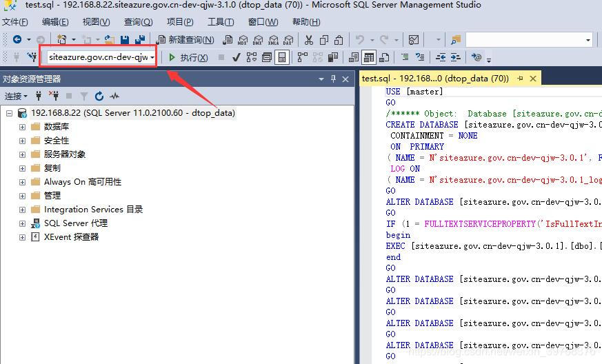Click the Copy icon in toolbar
Screen dimensions: 602x364
[324, 39]
